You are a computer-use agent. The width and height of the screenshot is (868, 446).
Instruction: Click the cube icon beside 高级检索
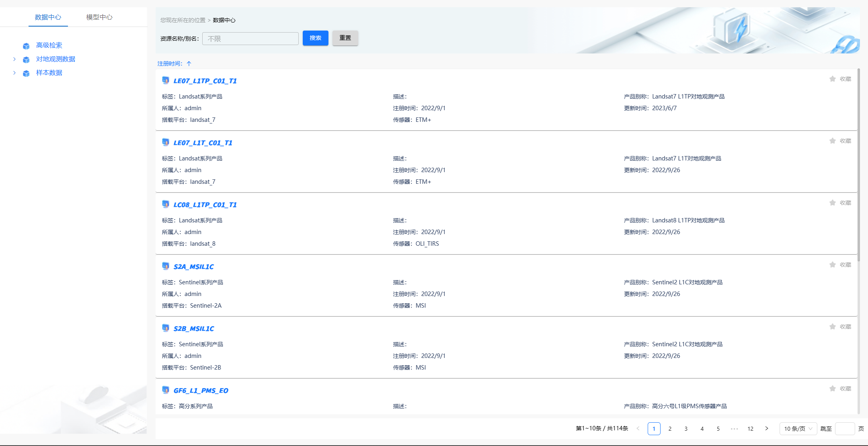(26, 46)
